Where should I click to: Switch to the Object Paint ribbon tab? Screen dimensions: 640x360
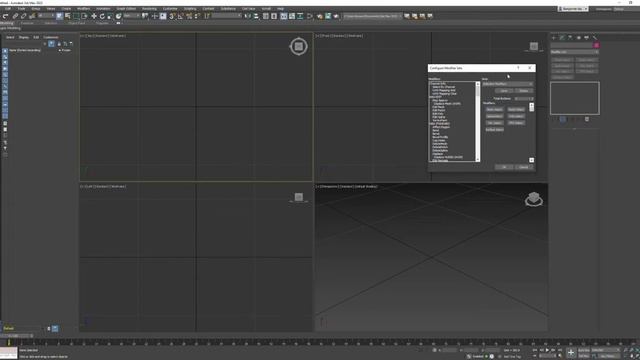pyautogui.click(x=77, y=23)
